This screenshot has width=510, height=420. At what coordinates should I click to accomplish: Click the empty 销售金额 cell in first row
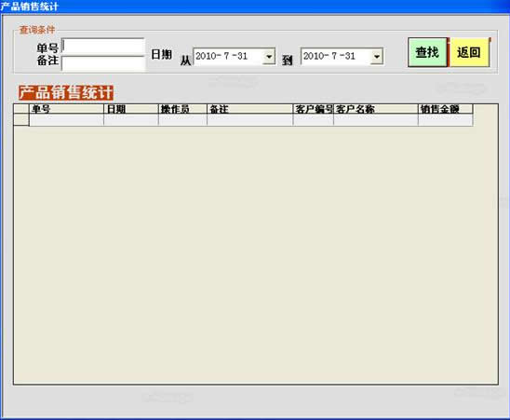(x=446, y=120)
